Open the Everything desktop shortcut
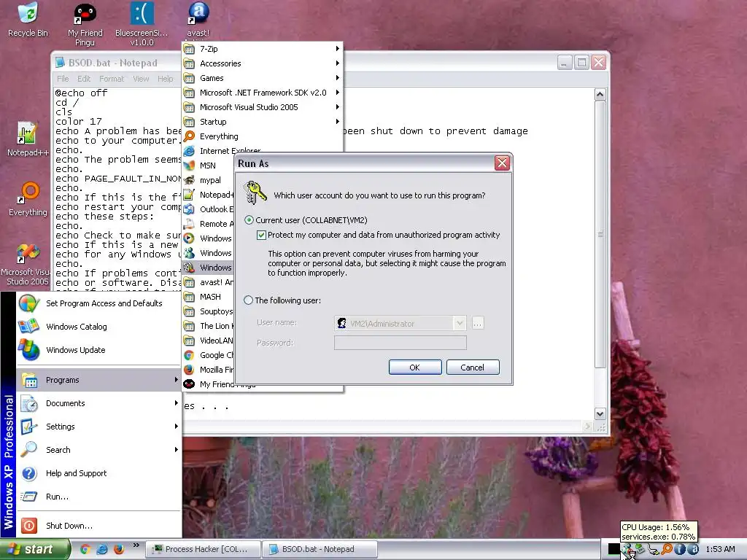The height and width of the screenshot is (560, 747). [28, 198]
